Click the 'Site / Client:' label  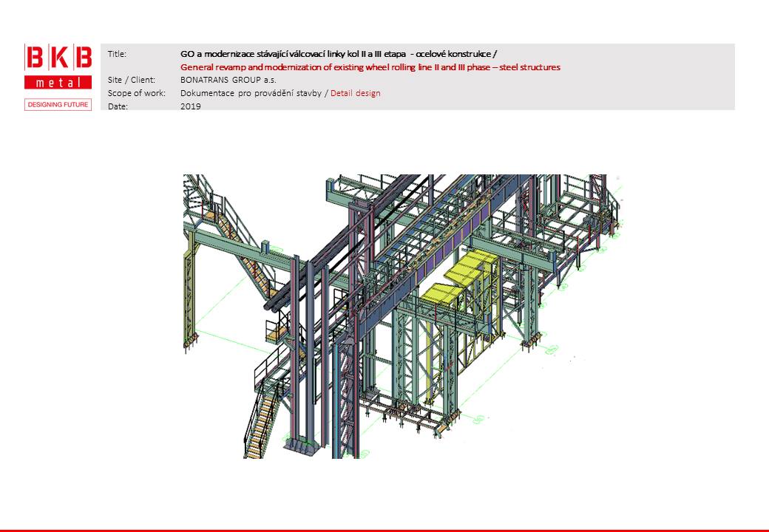[x=131, y=80]
